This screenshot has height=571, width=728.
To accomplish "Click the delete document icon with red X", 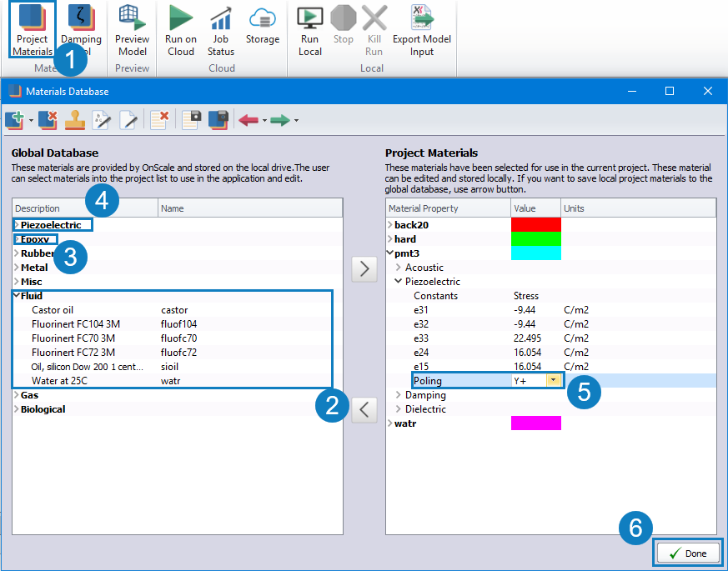I will (160, 120).
